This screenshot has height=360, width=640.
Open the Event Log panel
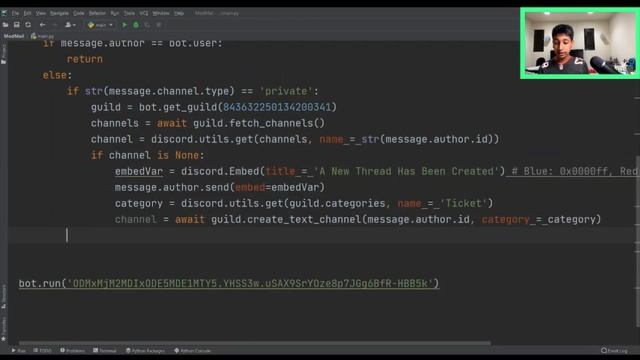coord(614,351)
